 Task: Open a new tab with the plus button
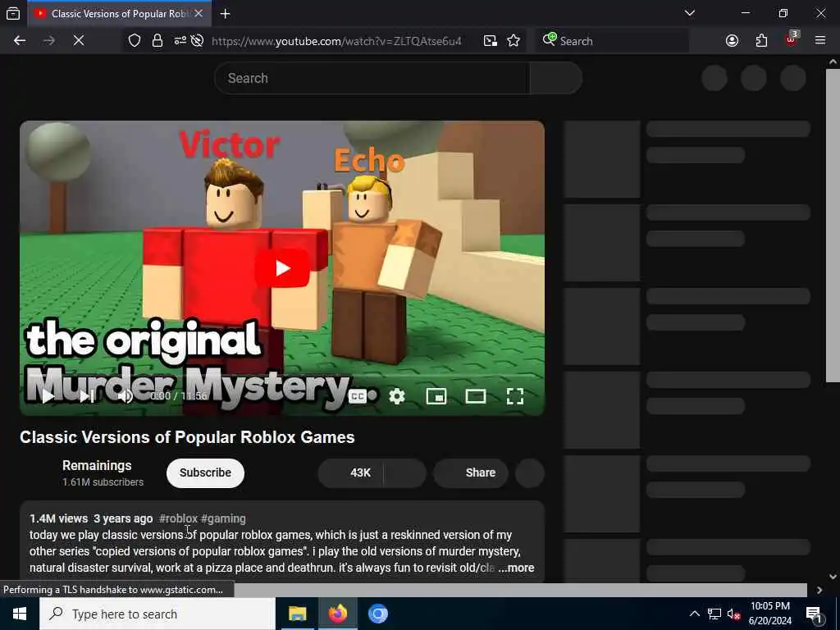225,14
